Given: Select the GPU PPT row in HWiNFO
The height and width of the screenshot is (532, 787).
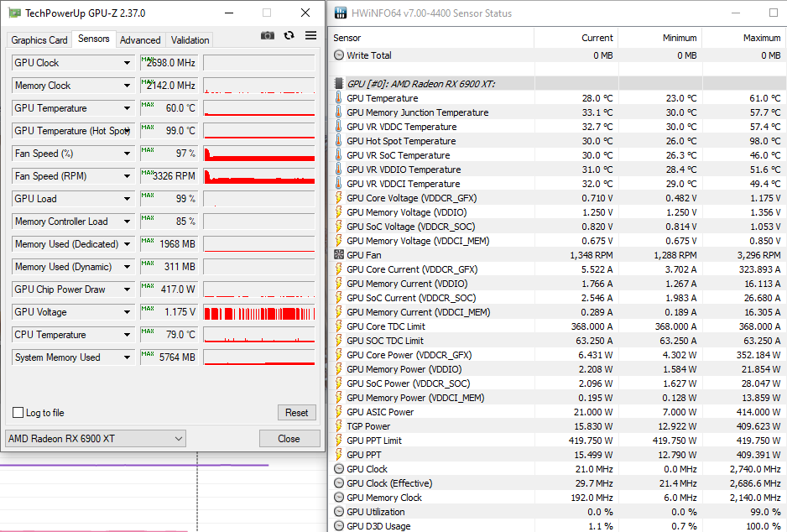Looking at the screenshot, I should pyautogui.click(x=558, y=454).
